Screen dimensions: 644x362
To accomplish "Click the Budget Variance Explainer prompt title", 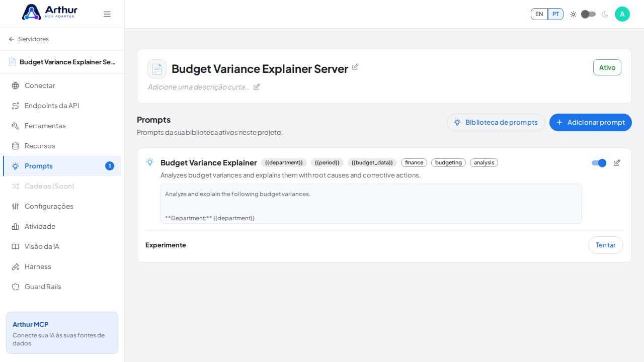I will 209,163.
